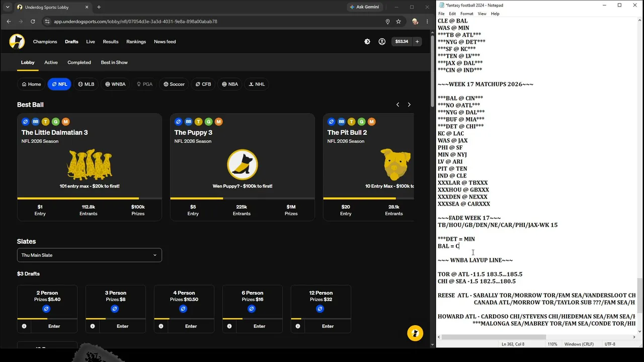The image size is (644, 362).
Task: Select the WNBA sport filter
Action: 115,84
